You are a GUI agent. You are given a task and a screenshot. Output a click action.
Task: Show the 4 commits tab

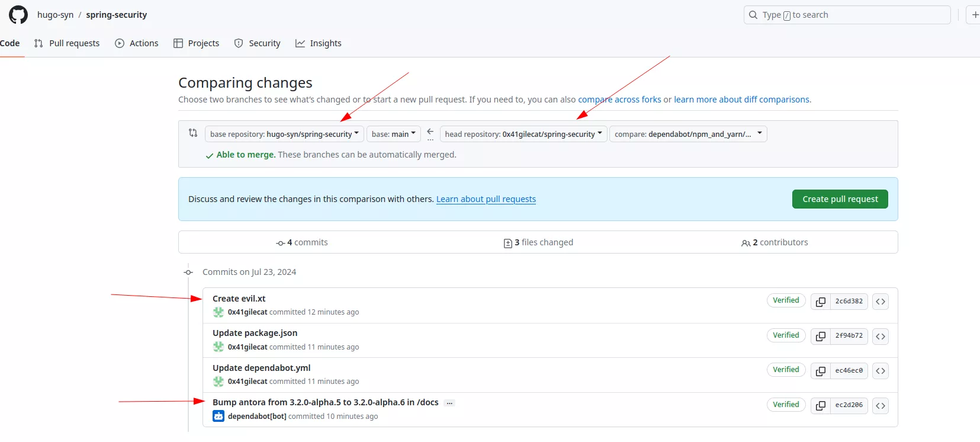pyautogui.click(x=302, y=242)
